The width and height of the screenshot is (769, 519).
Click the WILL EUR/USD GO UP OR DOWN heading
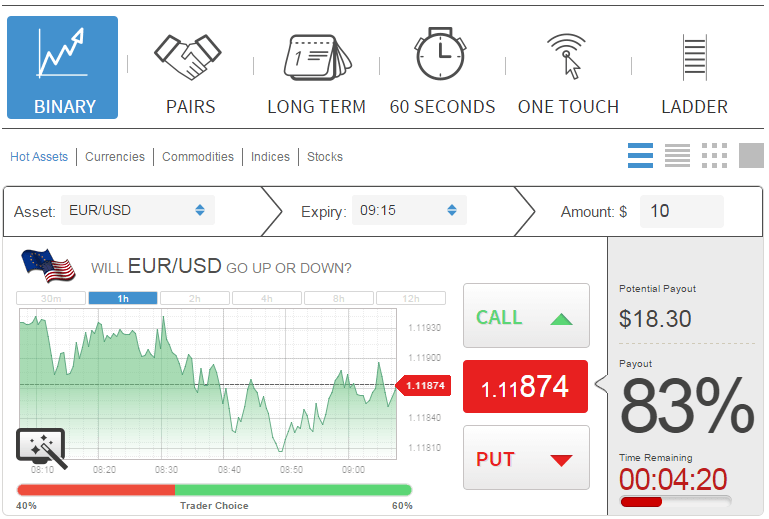221,267
